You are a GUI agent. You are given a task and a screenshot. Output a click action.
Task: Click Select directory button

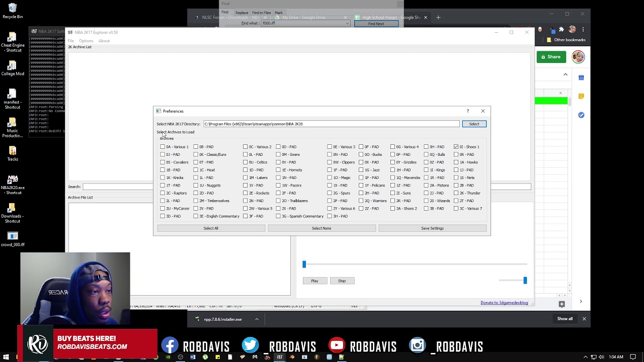474,124
